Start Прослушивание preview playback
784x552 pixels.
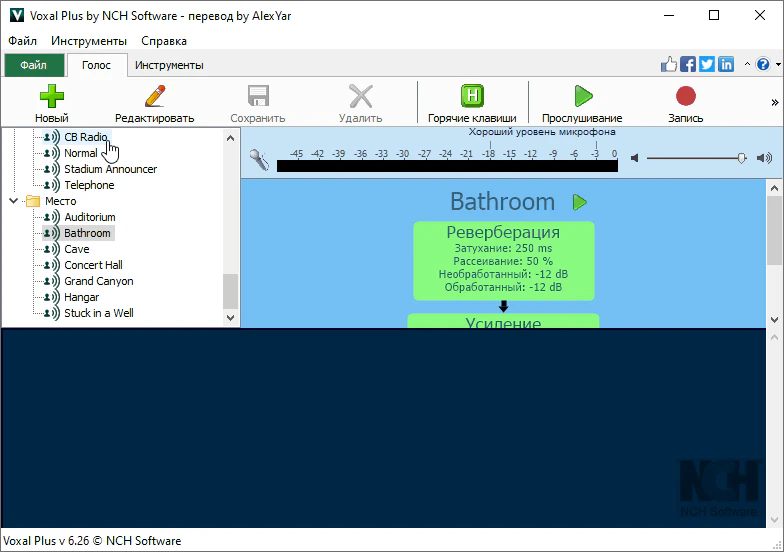click(x=582, y=97)
